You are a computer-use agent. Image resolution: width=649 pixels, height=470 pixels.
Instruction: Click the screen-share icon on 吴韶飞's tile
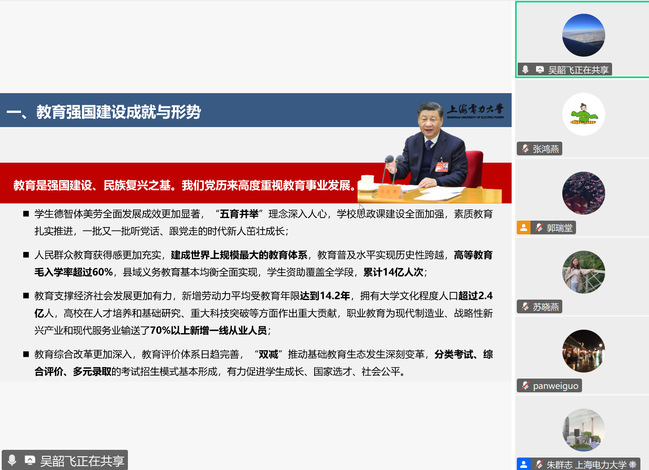[538, 70]
